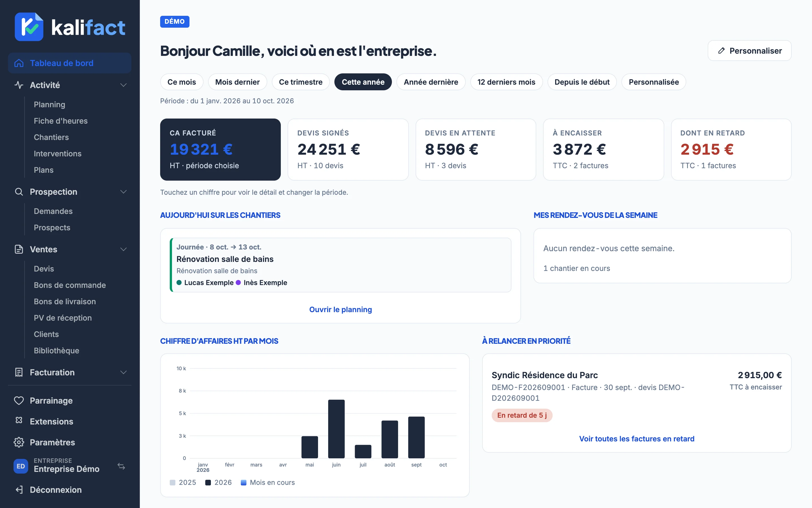Click the Activité pulse icon

(19, 85)
